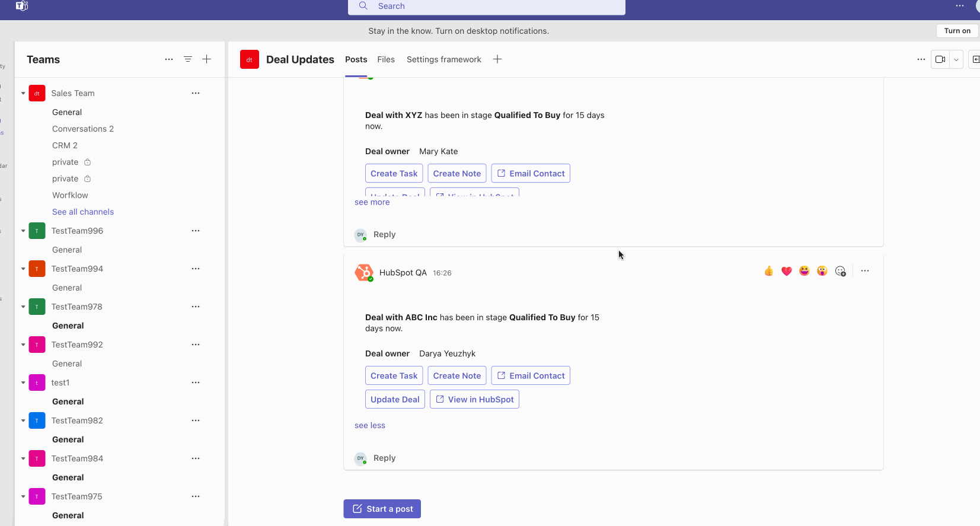Open TestTeam982 more options ellipsis
980x526 pixels.
click(196, 420)
